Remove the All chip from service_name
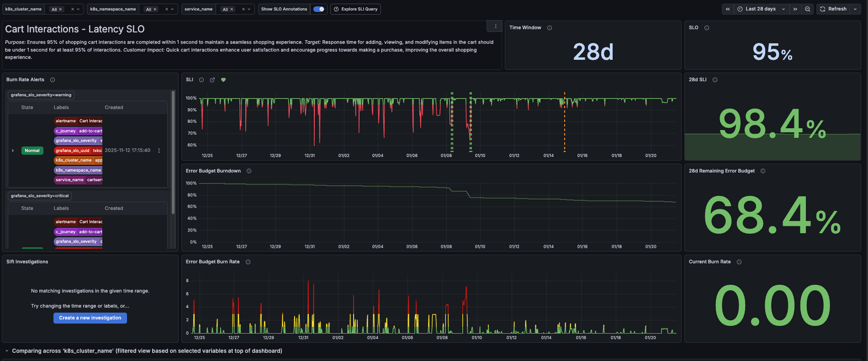868x361 pixels. click(232, 9)
